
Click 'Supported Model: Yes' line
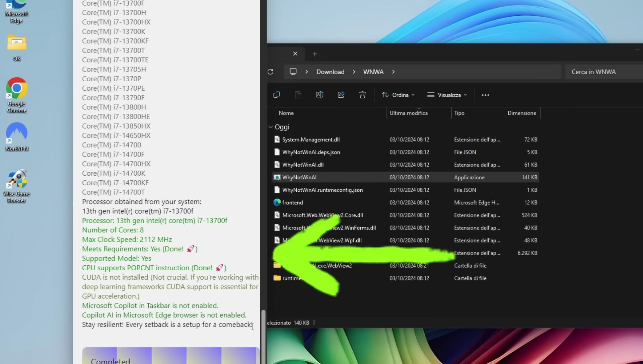point(117,258)
